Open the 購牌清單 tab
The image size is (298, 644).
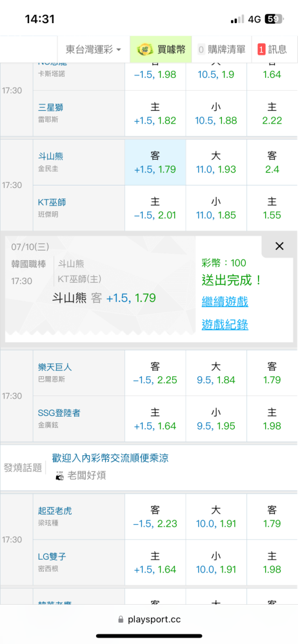(x=222, y=50)
